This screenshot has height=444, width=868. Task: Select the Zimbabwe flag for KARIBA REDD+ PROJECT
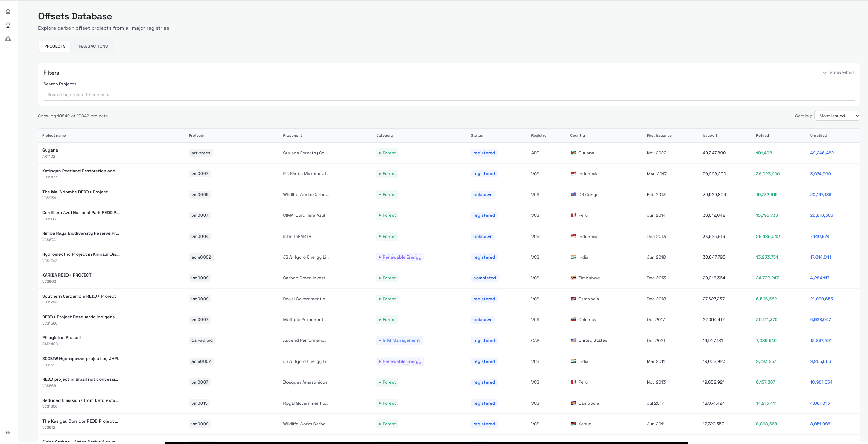pos(573,278)
